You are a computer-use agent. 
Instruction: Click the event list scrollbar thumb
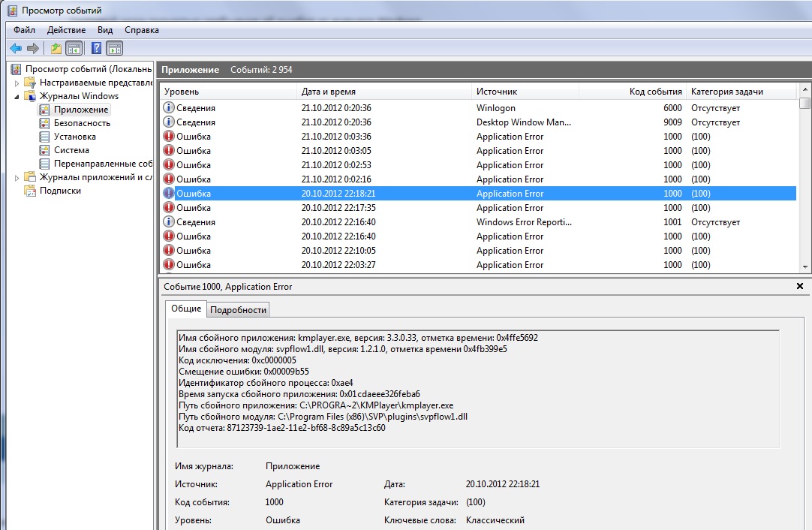804,103
